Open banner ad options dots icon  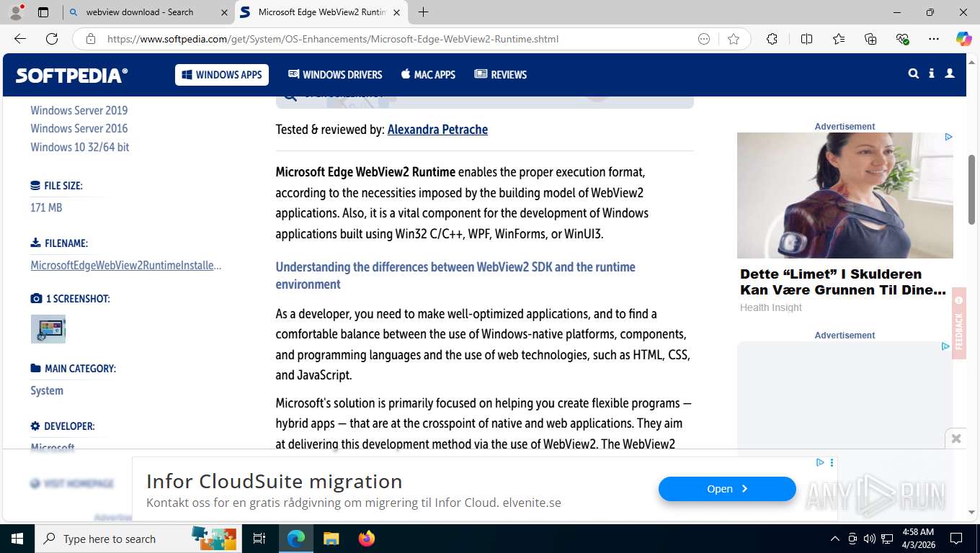(832, 463)
